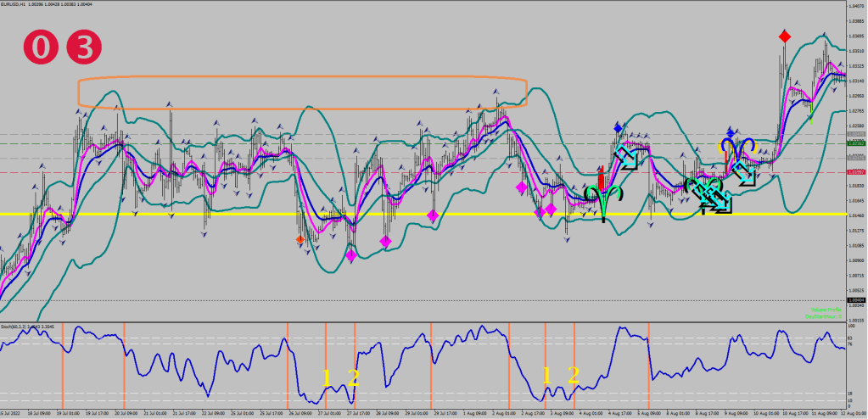Select the cluster of cyan arrows near 8 Aug
This screenshot has height=419, width=868.
coord(709,194)
